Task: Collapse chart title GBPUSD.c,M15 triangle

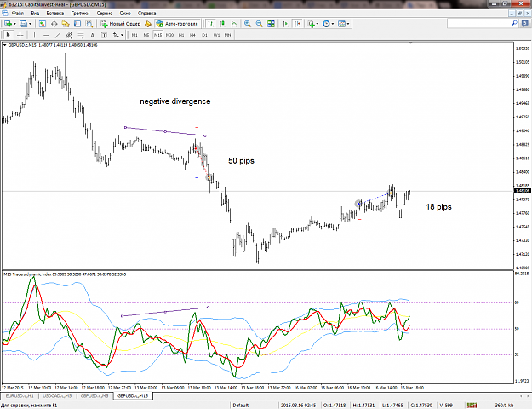Action: pyautogui.click(x=5, y=45)
